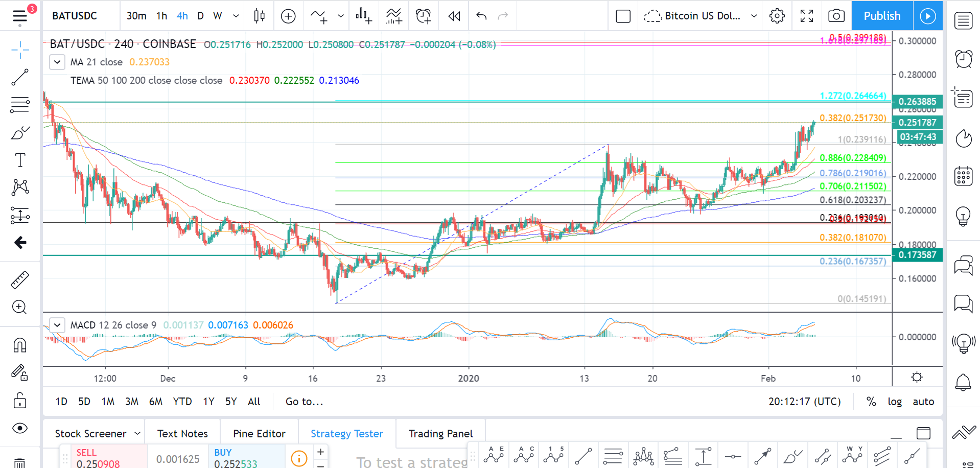The width and height of the screenshot is (980, 468).
Task: Open chart settings with the gear icon
Action: [777, 16]
